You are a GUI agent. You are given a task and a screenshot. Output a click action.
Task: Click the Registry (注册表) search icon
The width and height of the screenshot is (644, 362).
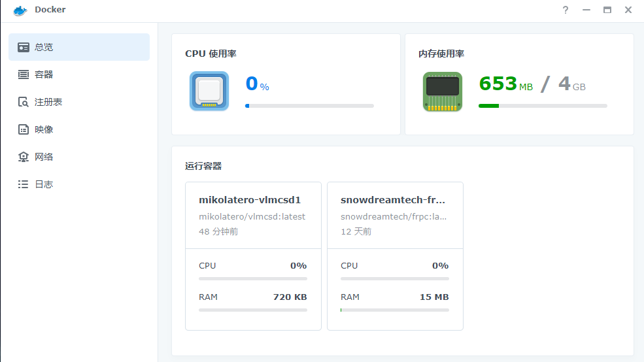[x=24, y=102]
